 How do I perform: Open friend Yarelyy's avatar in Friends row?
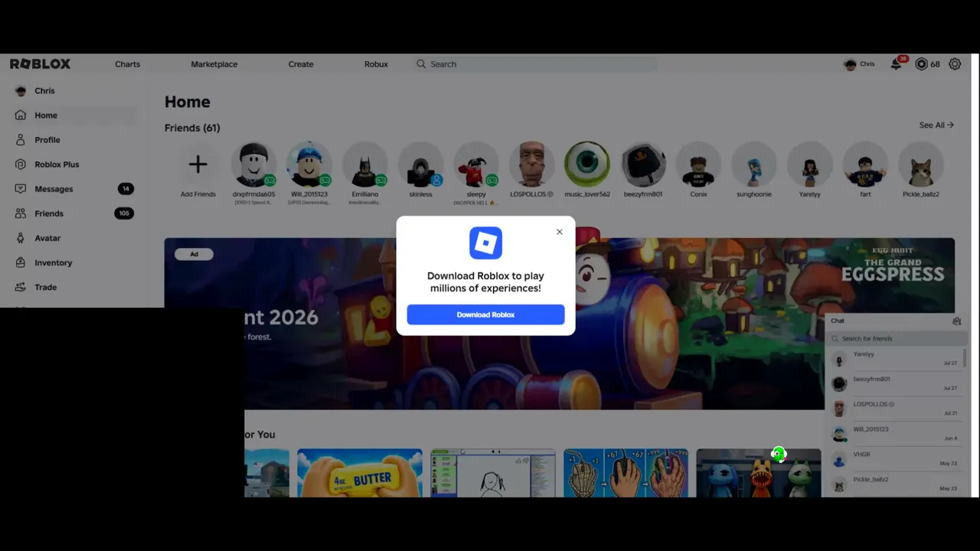809,164
